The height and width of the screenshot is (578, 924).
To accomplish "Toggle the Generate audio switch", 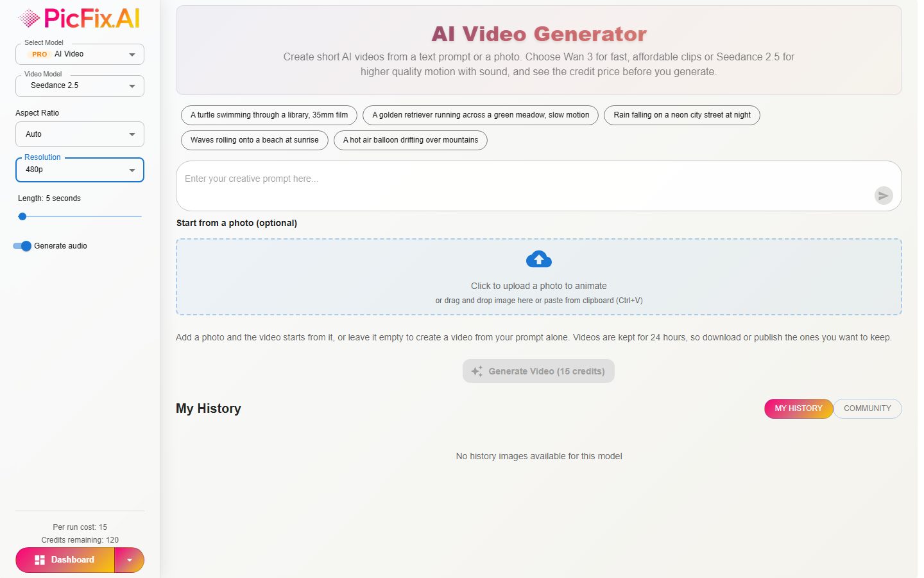I will click(x=22, y=246).
